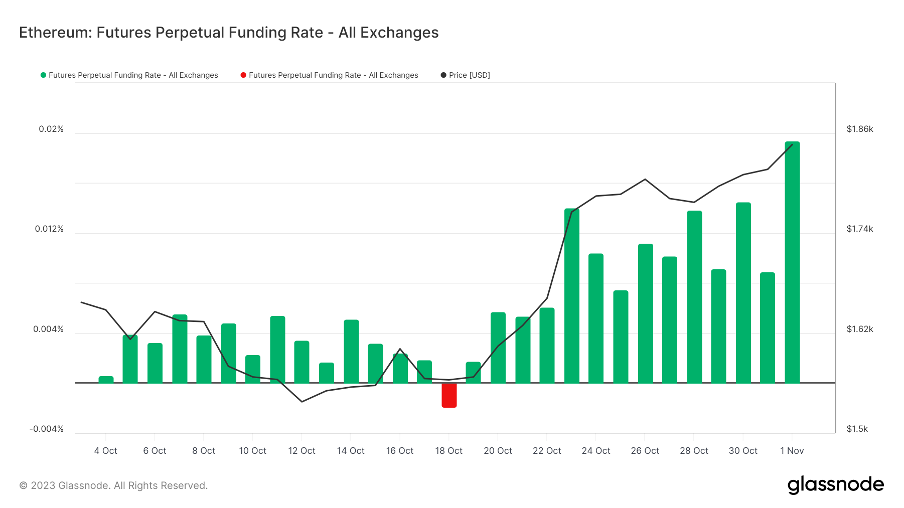Select the tallest green bar at 1 Nov
904x508 pixels.
792,262
